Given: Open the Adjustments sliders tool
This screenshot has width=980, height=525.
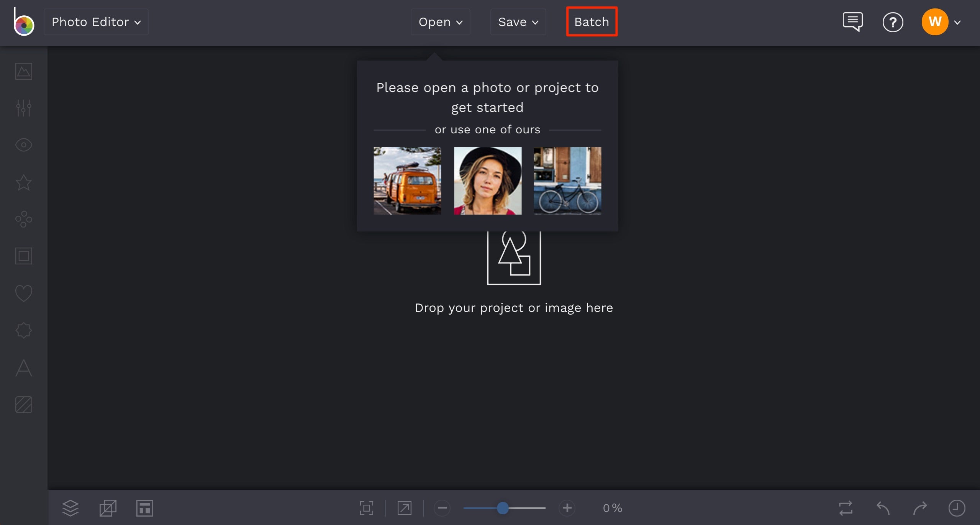Looking at the screenshot, I should coord(23,108).
